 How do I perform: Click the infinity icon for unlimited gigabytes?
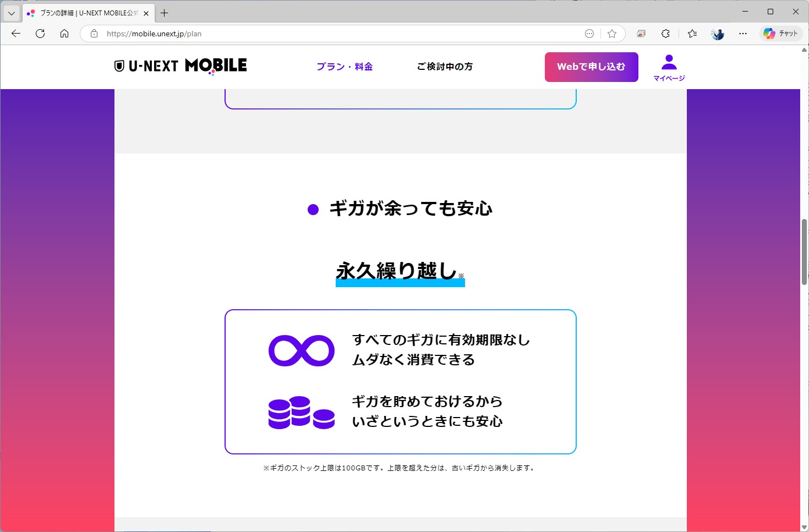coord(301,350)
